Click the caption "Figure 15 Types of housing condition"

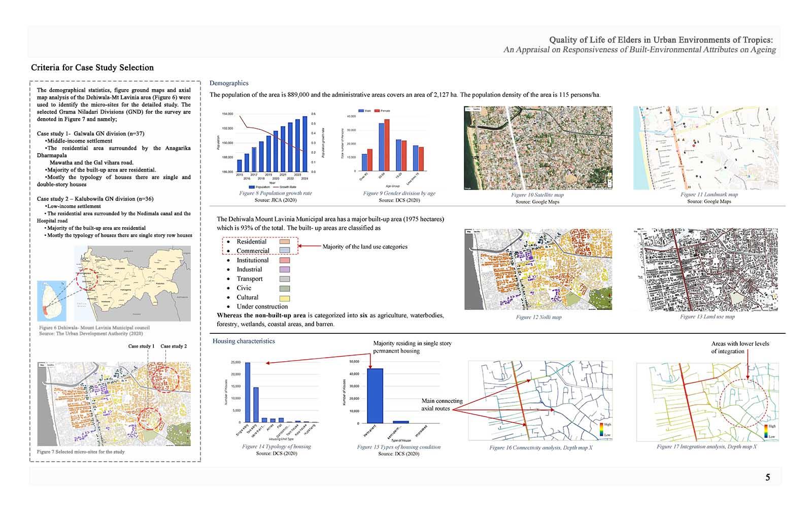coord(398,447)
